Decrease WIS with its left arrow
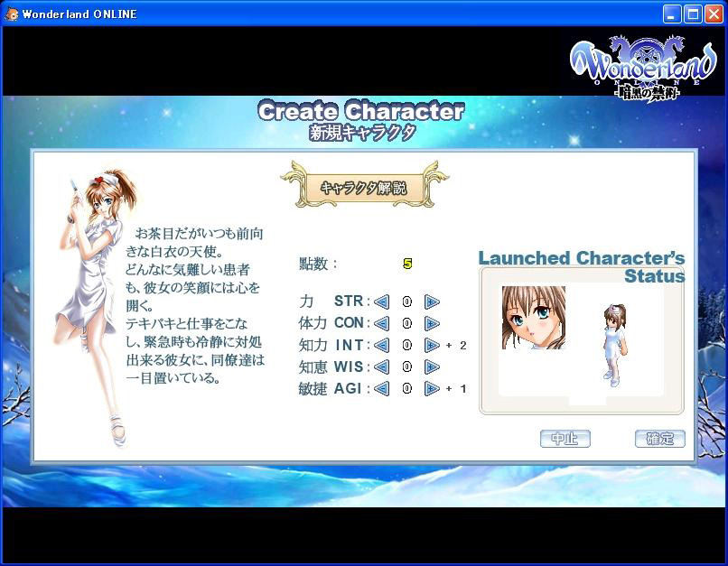 382,367
